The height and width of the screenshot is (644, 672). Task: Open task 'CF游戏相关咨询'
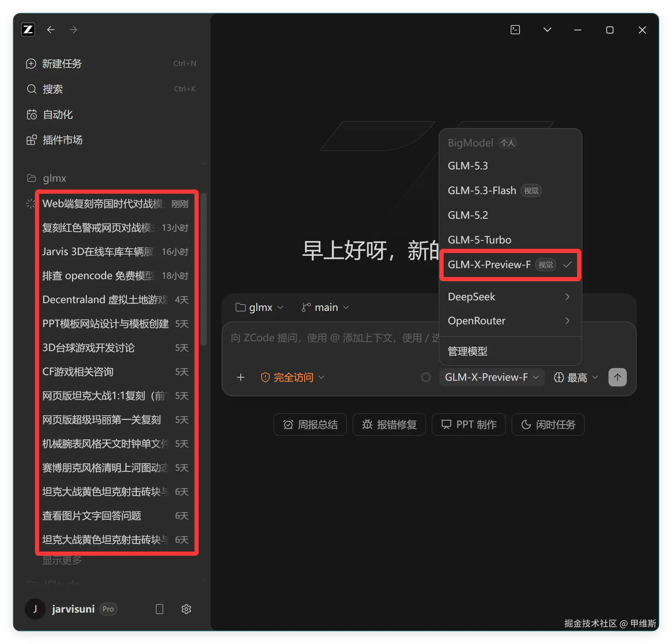(115, 372)
